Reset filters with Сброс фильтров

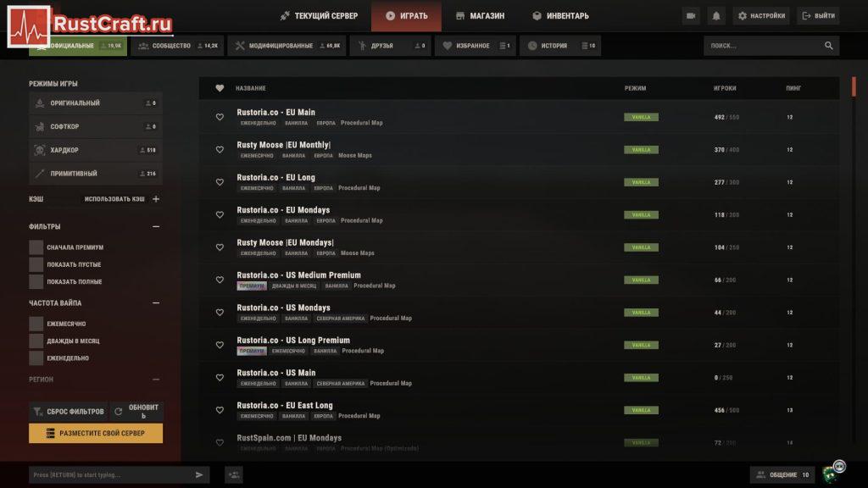click(x=70, y=412)
